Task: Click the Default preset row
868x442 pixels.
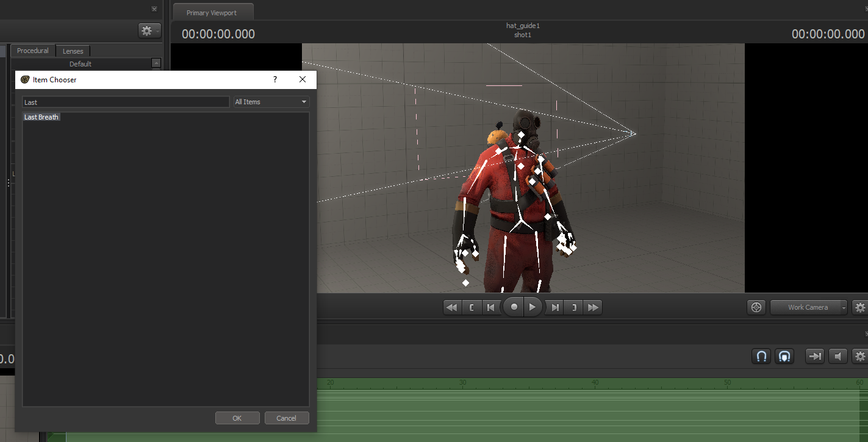Action: click(81, 63)
